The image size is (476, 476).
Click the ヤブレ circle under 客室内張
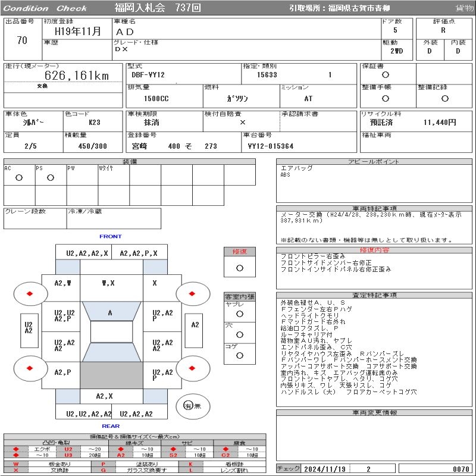tap(240, 314)
